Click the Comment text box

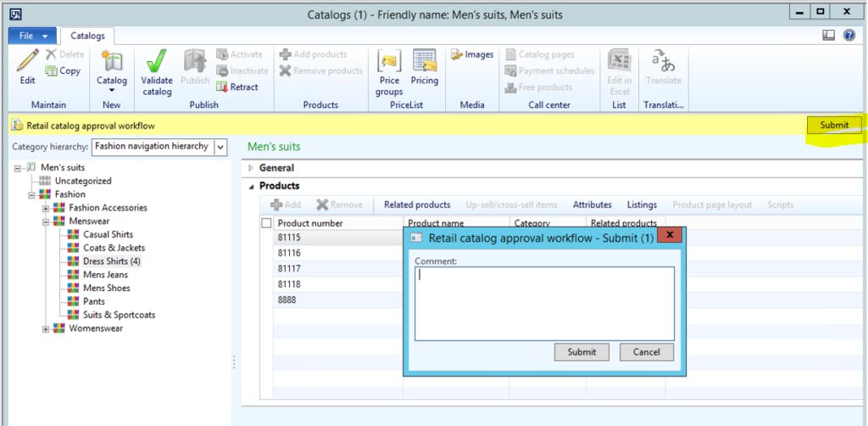click(544, 303)
